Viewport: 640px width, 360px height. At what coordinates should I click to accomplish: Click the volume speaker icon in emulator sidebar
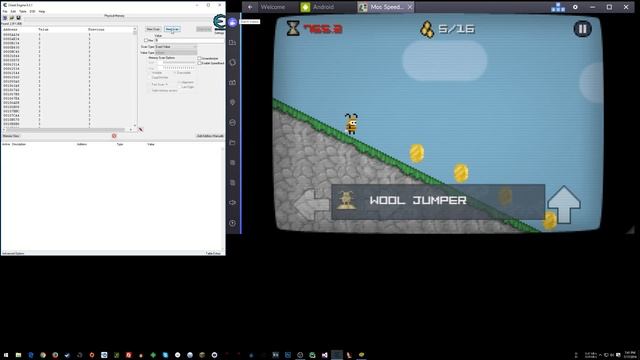[233, 202]
